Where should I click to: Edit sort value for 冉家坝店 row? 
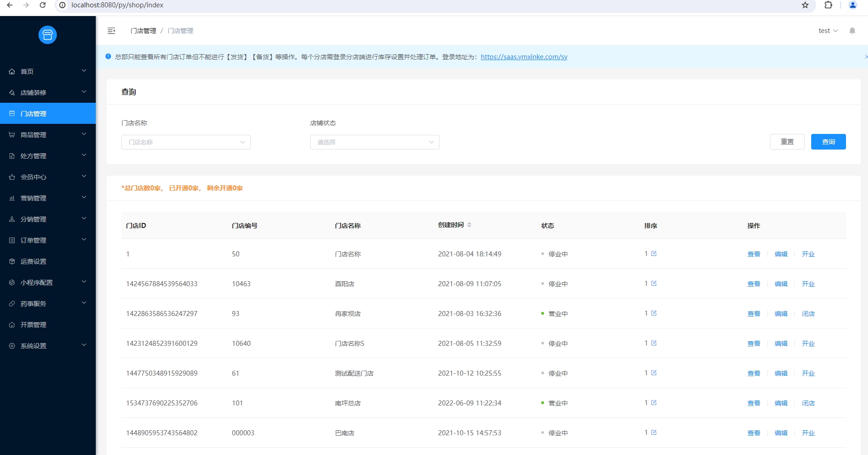tap(654, 313)
